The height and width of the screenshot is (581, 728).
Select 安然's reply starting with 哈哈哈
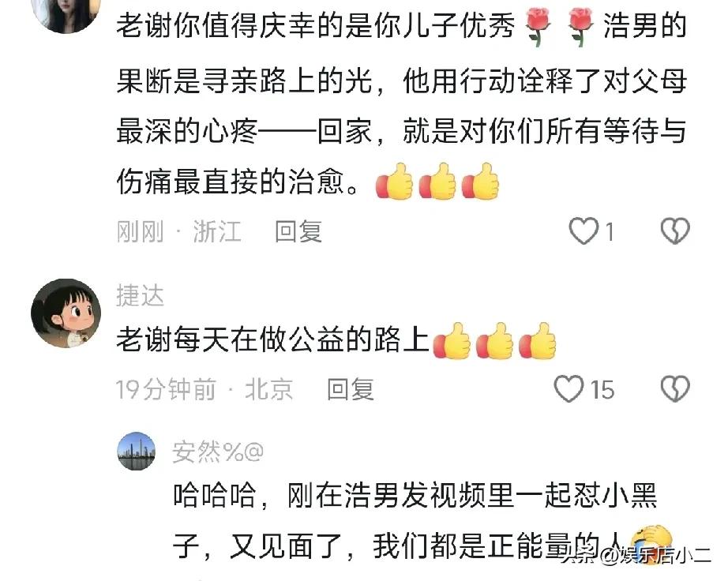click(415, 521)
